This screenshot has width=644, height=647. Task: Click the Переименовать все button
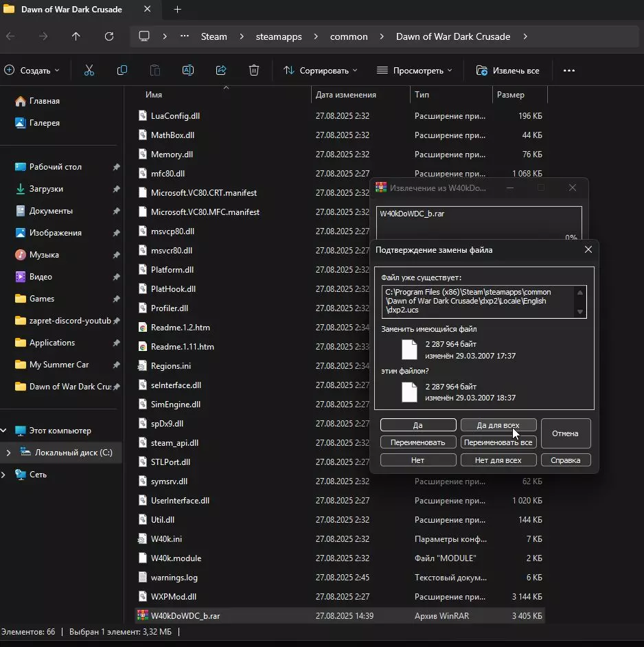coord(498,442)
